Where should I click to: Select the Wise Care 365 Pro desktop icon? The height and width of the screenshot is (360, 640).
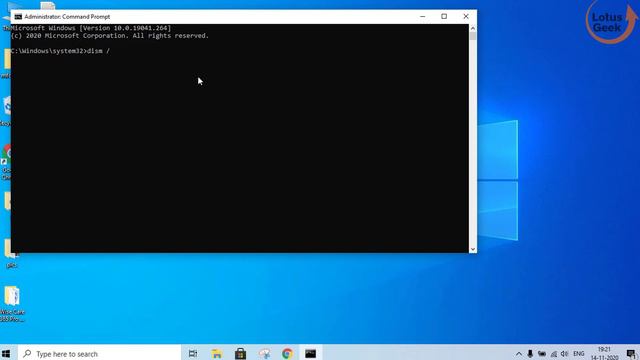point(12,304)
